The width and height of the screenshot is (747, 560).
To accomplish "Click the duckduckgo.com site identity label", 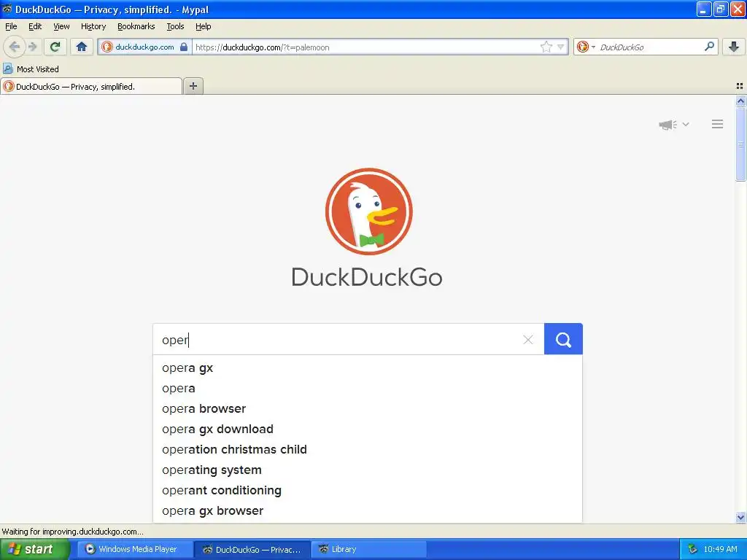I will [x=145, y=47].
